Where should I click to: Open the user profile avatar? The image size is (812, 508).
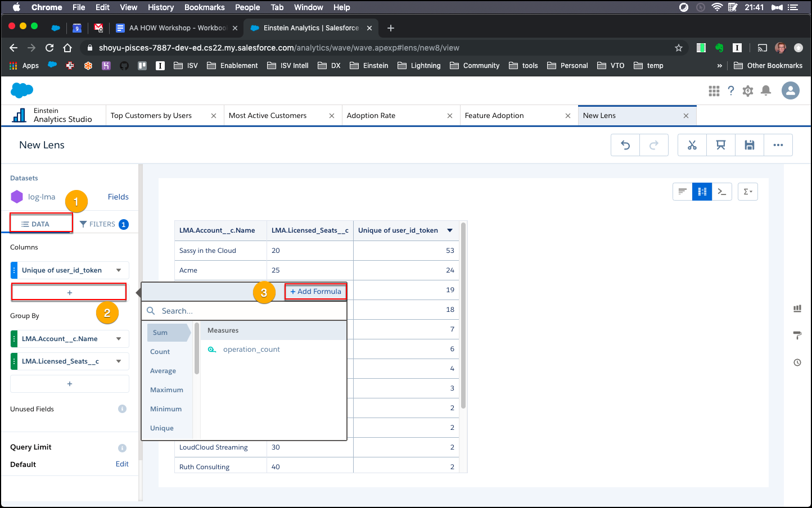(791, 90)
